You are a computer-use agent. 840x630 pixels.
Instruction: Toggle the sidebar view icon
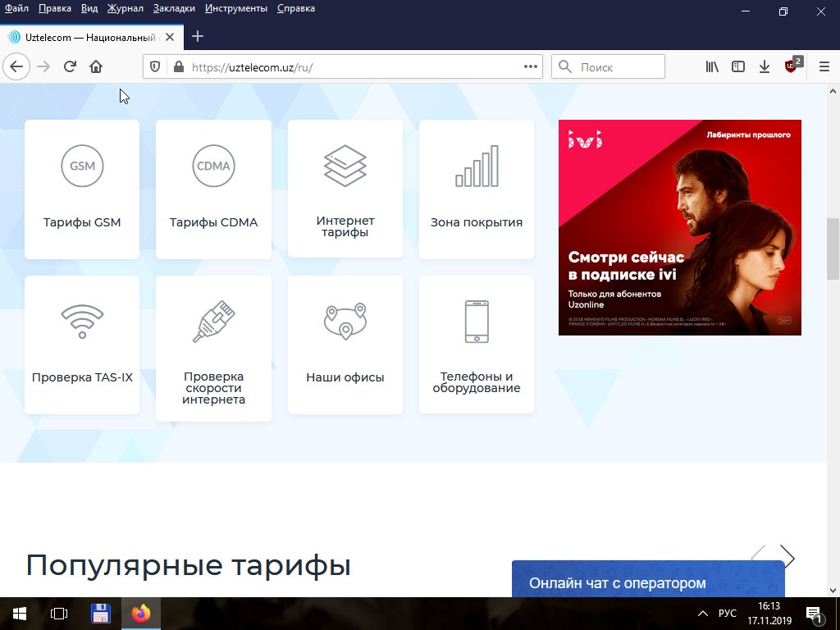(x=738, y=67)
